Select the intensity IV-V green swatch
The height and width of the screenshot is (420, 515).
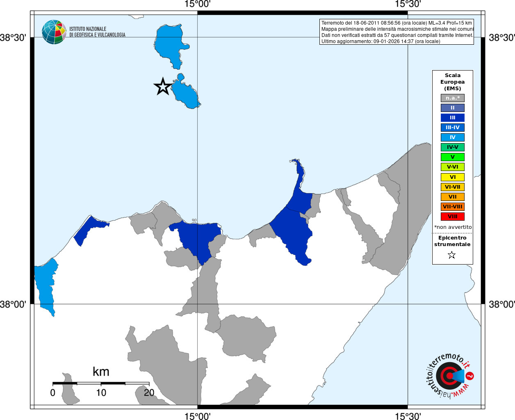point(453,147)
